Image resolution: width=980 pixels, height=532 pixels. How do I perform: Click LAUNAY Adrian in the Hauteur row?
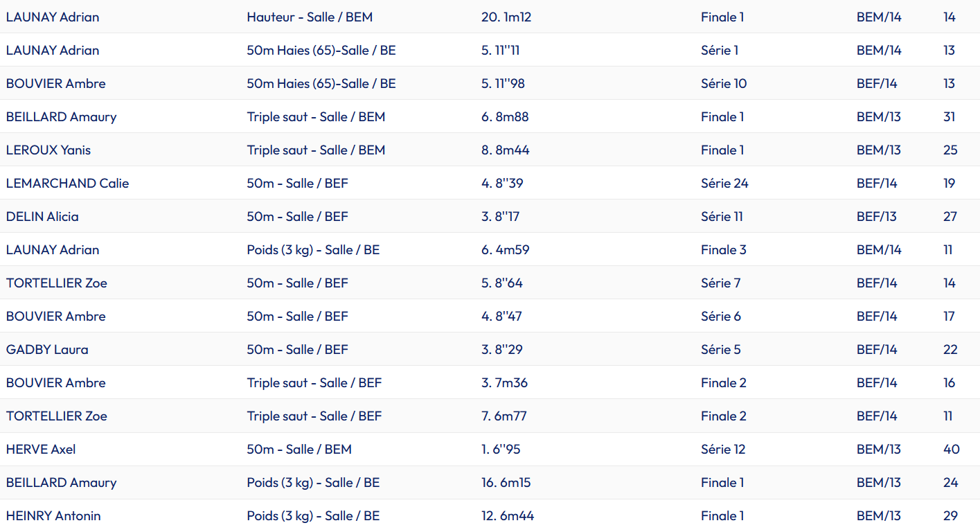(53, 17)
